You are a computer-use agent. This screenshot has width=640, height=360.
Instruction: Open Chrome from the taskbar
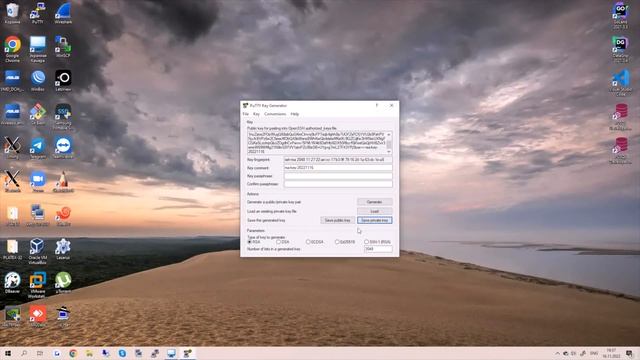73,353
